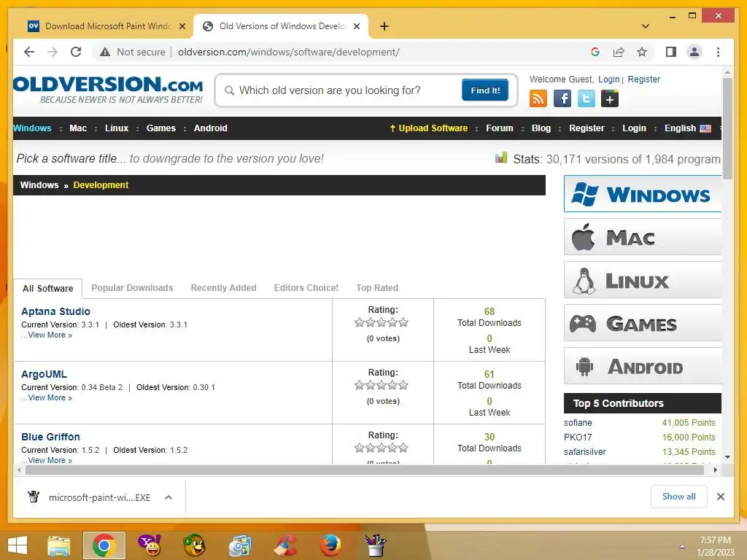Screen dimensions: 747x560
Task: Open the Blog link
Action: pos(541,128)
